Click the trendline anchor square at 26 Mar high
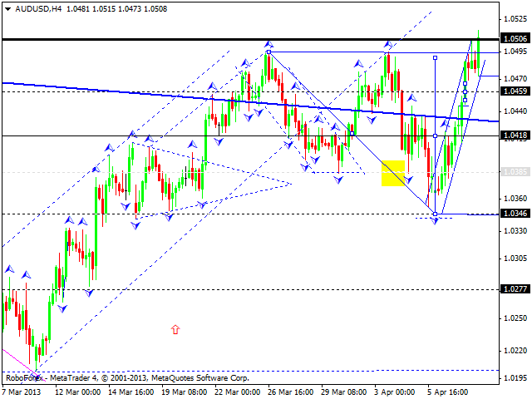Image resolution: width=532 pixels, height=399 pixels. 268,52
